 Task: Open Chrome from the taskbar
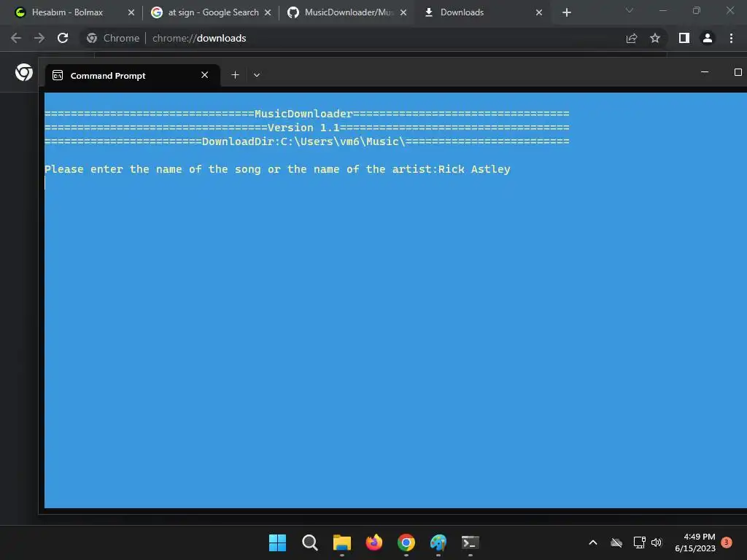pos(406,542)
